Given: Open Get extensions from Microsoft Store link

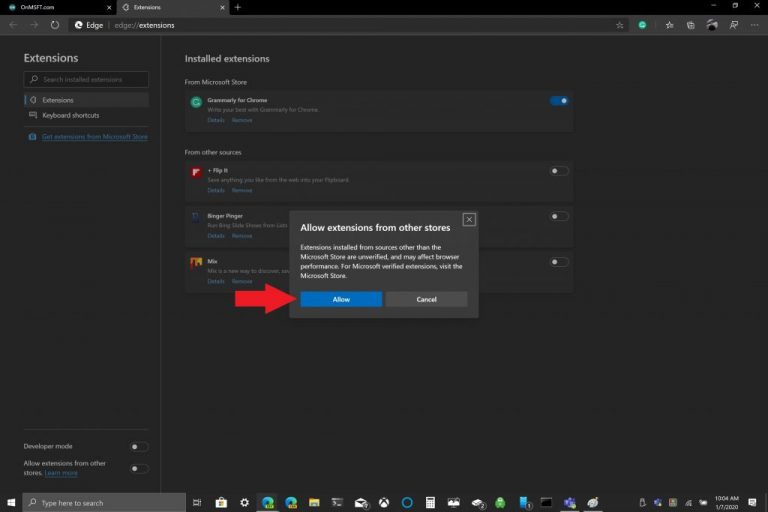Looking at the screenshot, I should tap(95, 137).
